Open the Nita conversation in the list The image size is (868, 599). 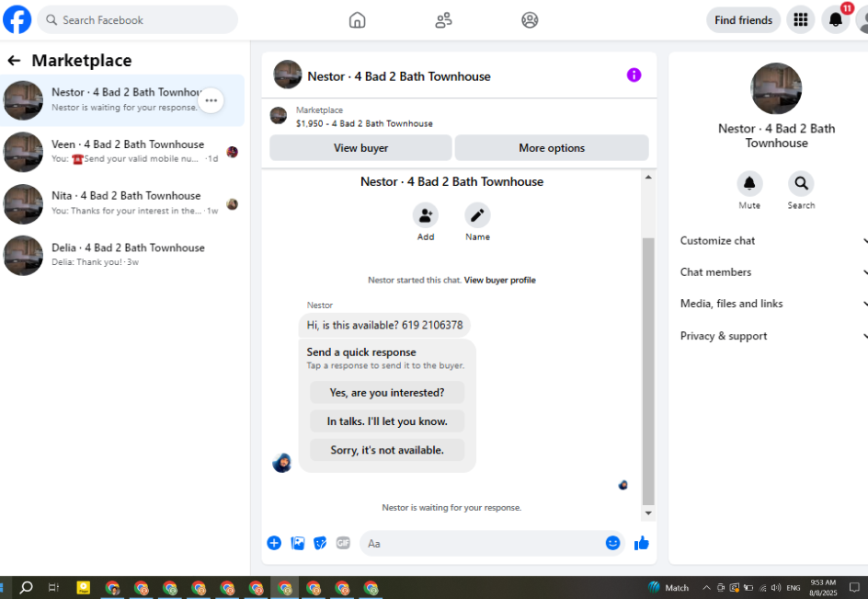pos(122,204)
